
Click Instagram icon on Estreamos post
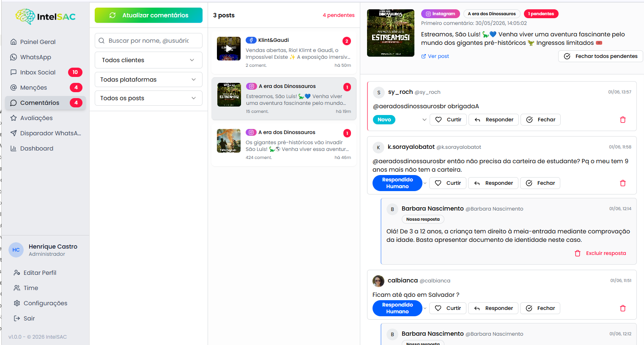(x=252, y=86)
